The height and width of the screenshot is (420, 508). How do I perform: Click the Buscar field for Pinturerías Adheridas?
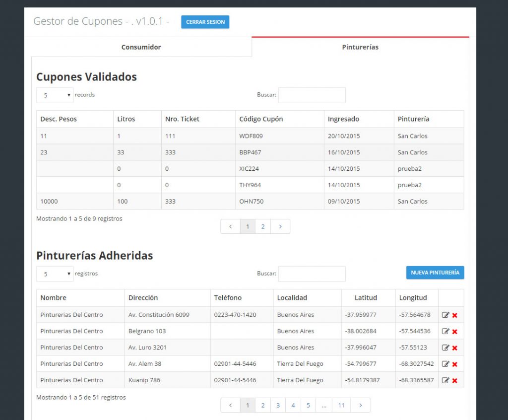coord(312,274)
